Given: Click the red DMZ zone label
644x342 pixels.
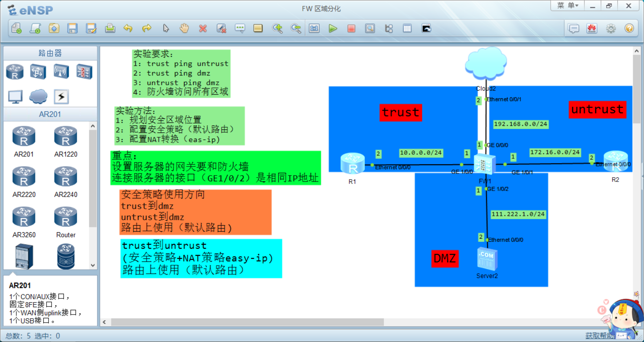Looking at the screenshot, I should pyautogui.click(x=445, y=258).
